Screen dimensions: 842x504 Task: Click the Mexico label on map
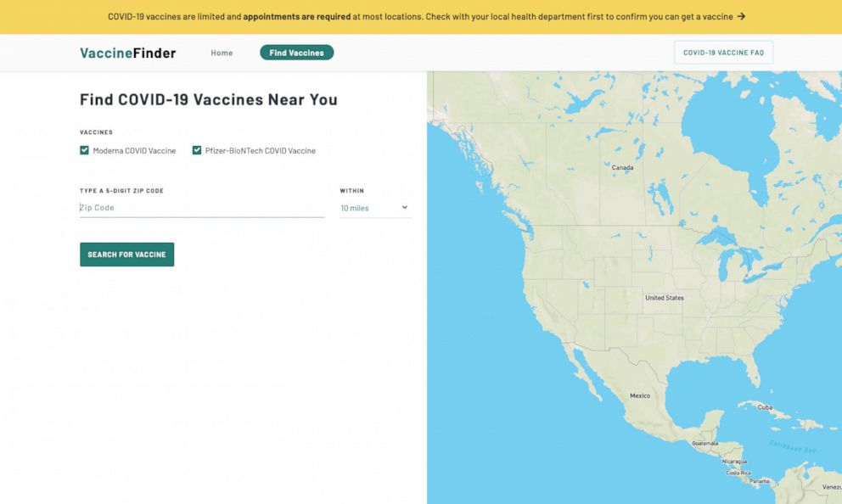point(639,395)
